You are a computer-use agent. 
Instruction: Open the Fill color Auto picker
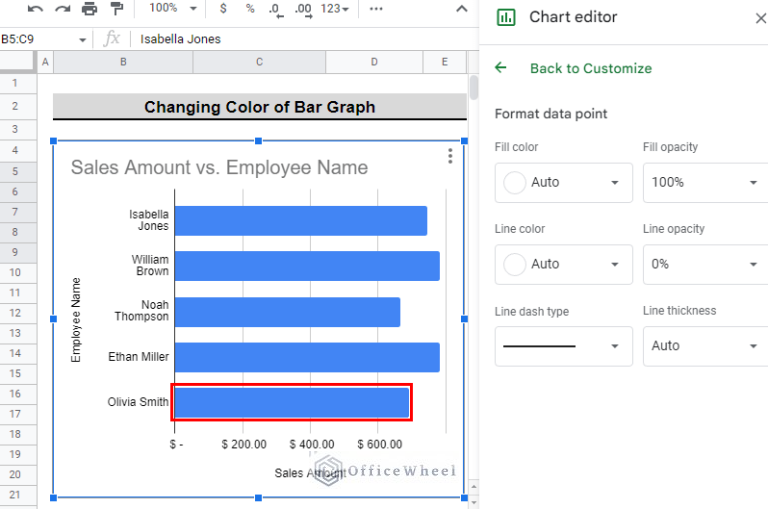pos(563,183)
